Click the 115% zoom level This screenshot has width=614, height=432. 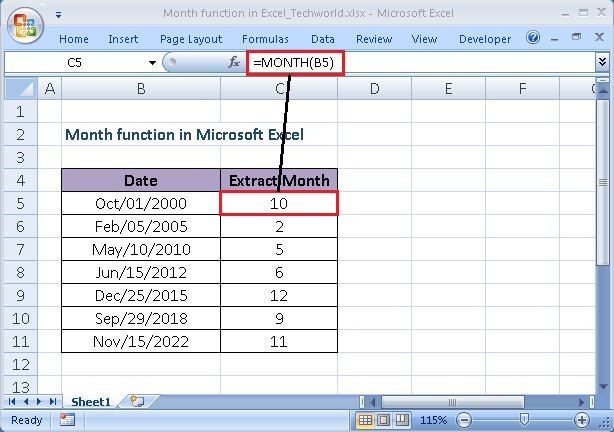(x=433, y=420)
